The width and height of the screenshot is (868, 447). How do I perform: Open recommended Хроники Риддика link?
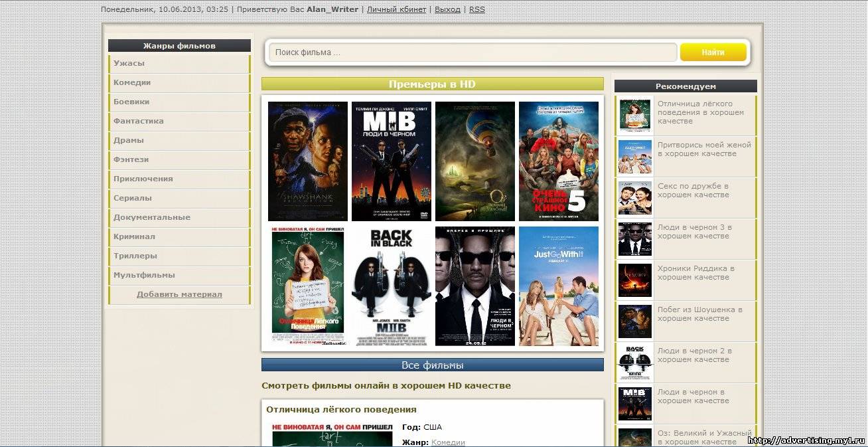pos(696,273)
